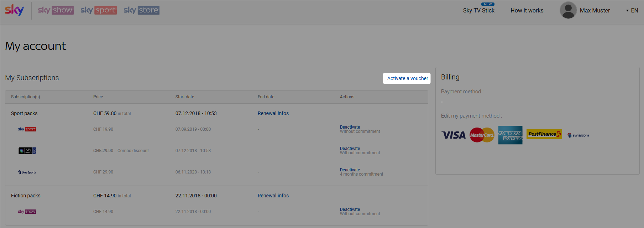This screenshot has height=228, width=644.
Task: Open Sky TV-Stick menu item
Action: pyautogui.click(x=478, y=11)
